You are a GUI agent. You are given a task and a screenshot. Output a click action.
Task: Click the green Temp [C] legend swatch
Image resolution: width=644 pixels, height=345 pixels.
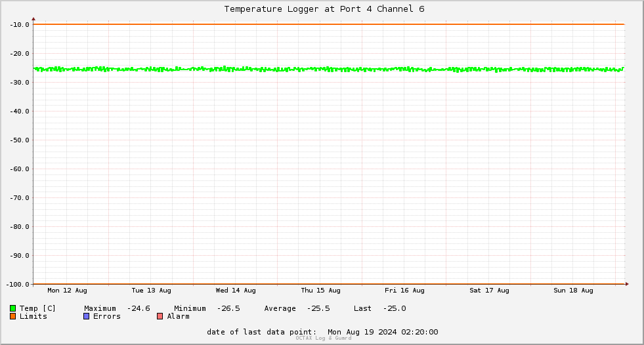click(x=12, y=308)
